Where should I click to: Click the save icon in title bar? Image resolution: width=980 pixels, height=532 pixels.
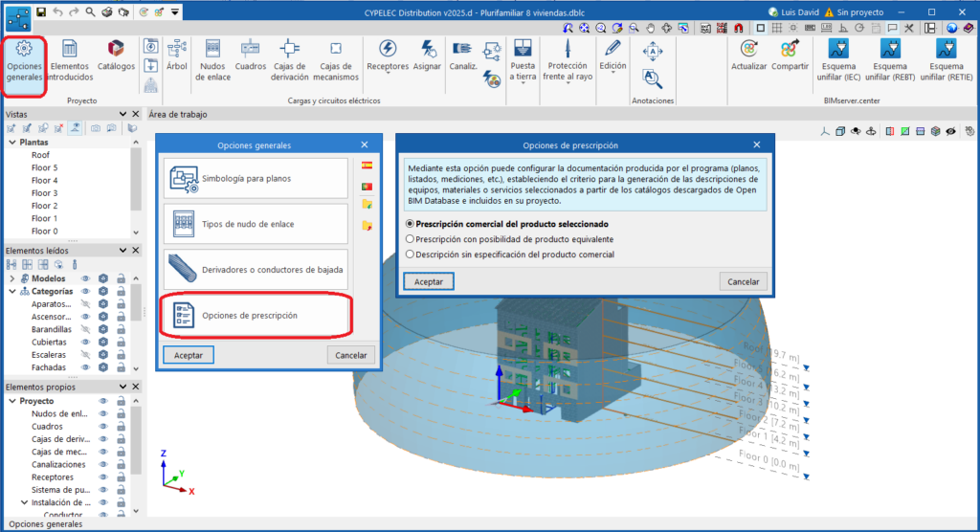tap(41, 11)
